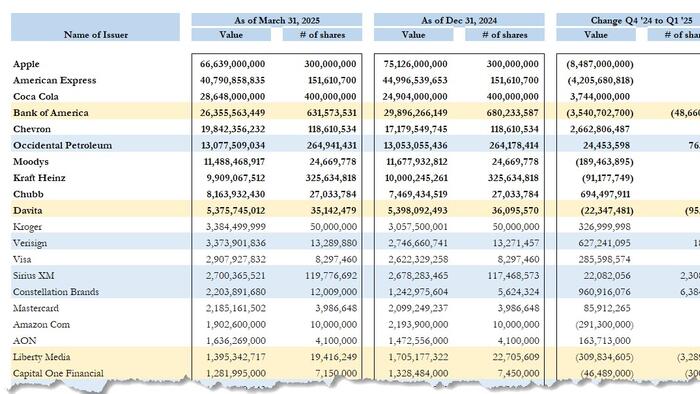
Task: Click Mastercard March value 2,185,161,502
Action: [236, 308]
